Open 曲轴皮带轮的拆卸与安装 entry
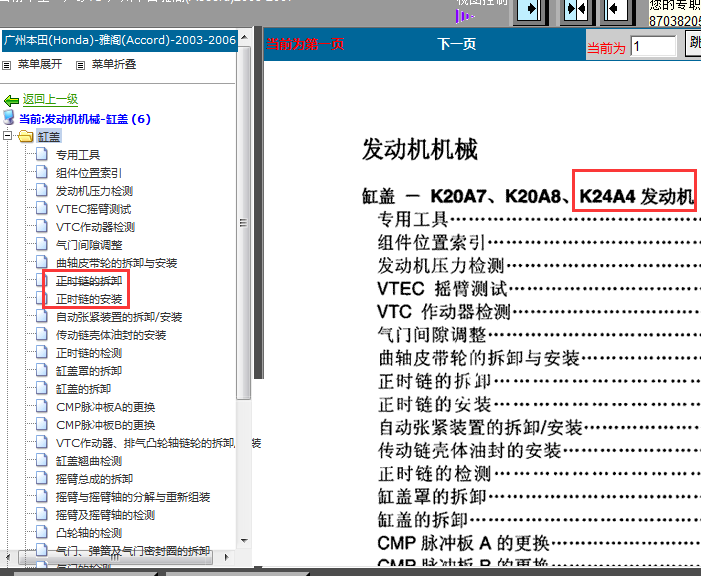 coord(116,263)
